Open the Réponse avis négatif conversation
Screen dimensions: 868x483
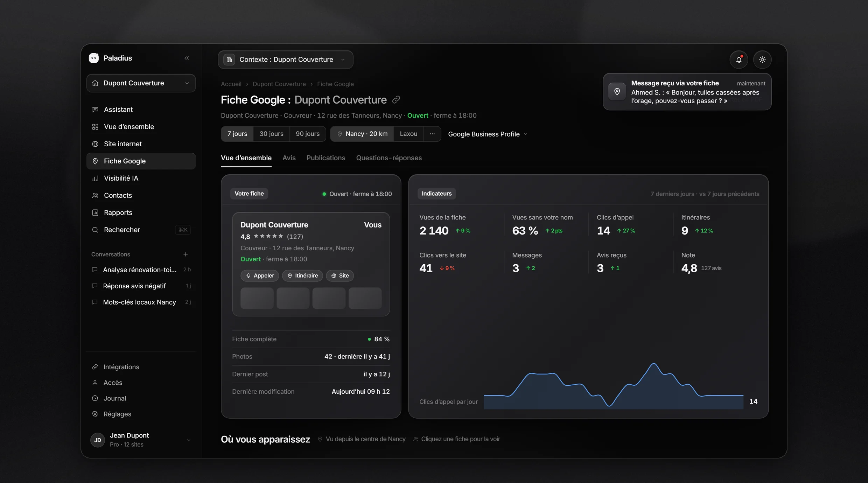[x=141, y=286]
